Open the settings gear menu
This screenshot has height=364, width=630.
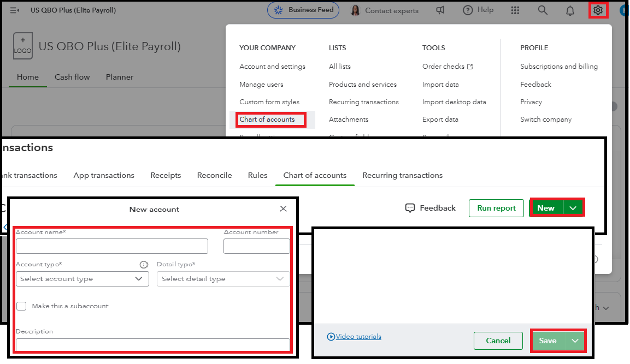(598, 10)
